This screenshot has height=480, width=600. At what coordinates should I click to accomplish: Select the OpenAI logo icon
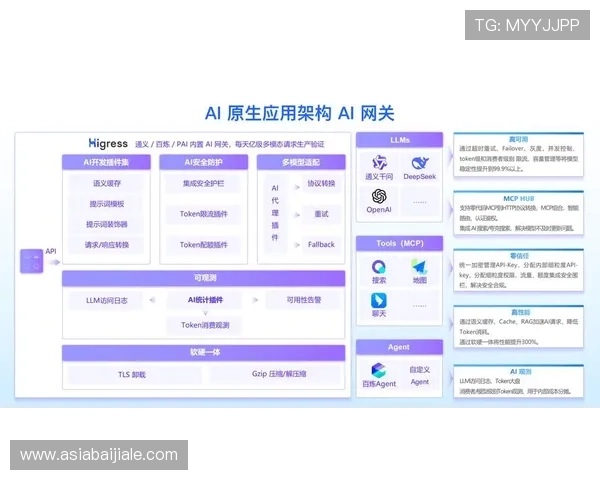[379, 196]
